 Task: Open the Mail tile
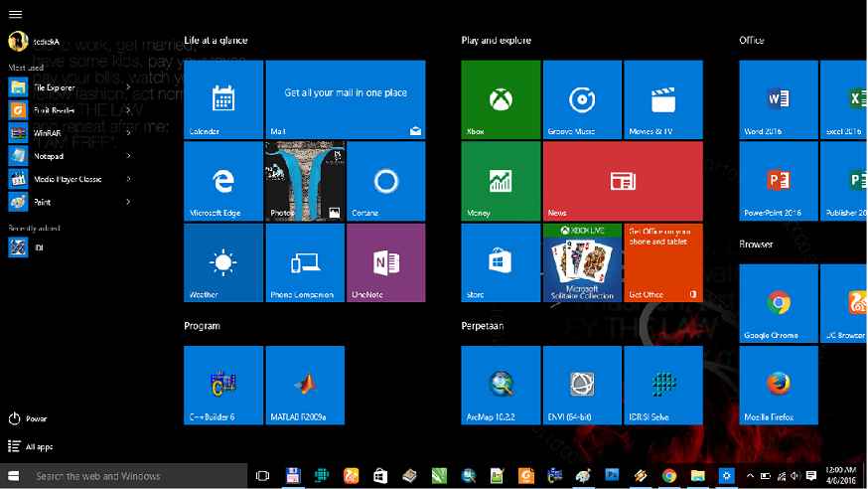tap(346, 99)
